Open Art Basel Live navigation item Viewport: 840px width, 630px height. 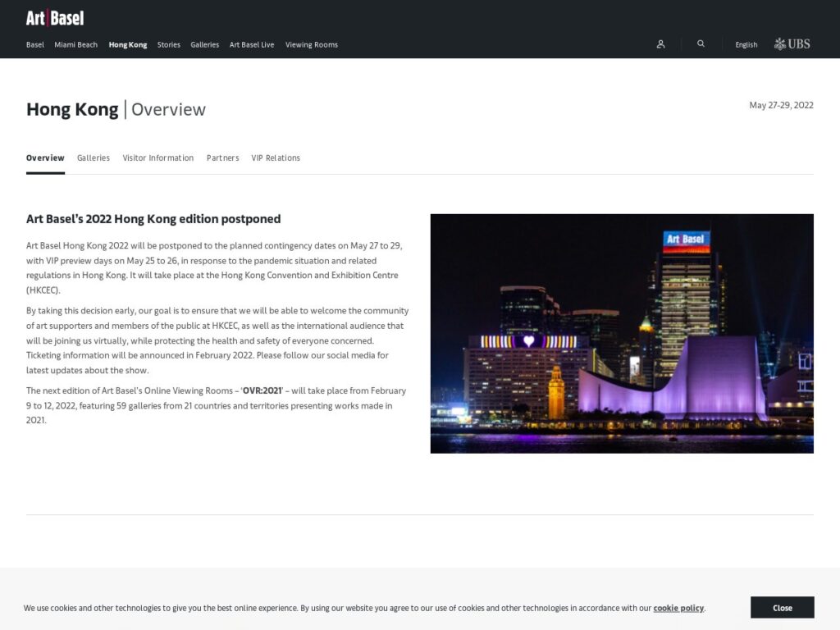pos(252,44)
